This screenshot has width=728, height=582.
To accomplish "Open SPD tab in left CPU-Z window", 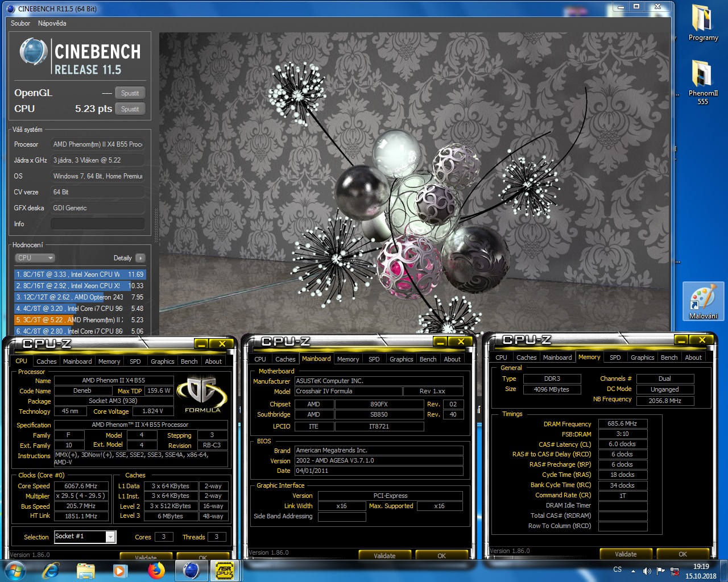I will 135,361.
